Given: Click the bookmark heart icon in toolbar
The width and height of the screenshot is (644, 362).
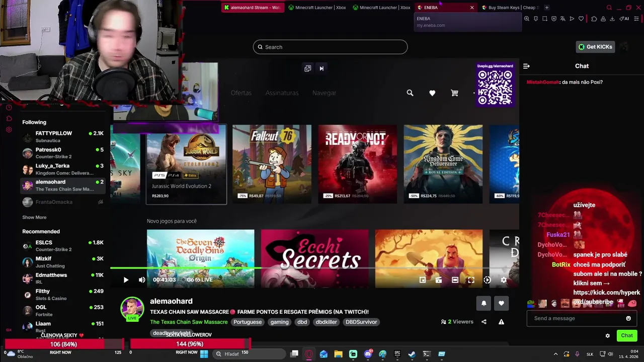Looking at the screenshot, I should click(581, 19).
